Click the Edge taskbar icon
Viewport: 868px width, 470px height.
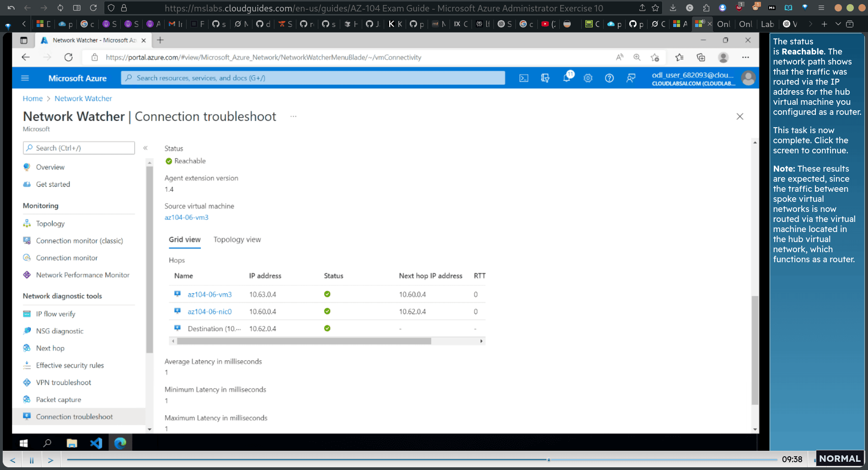[x=120, y=443]
